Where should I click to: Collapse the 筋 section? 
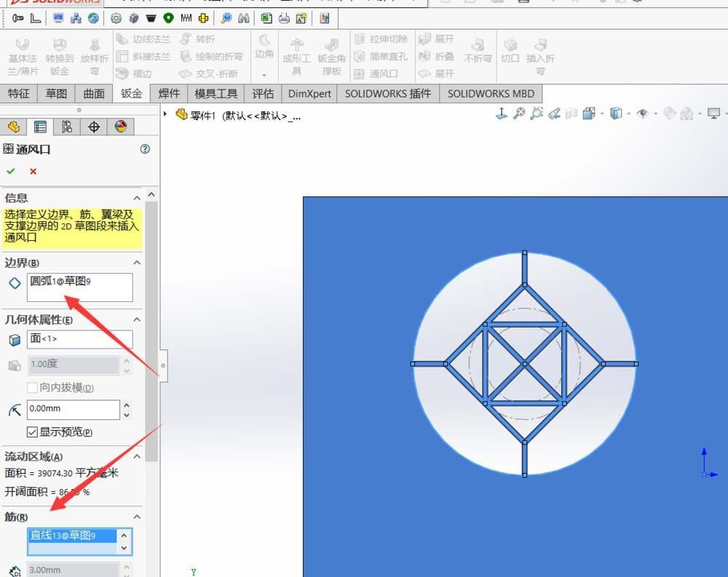[137, 517]
